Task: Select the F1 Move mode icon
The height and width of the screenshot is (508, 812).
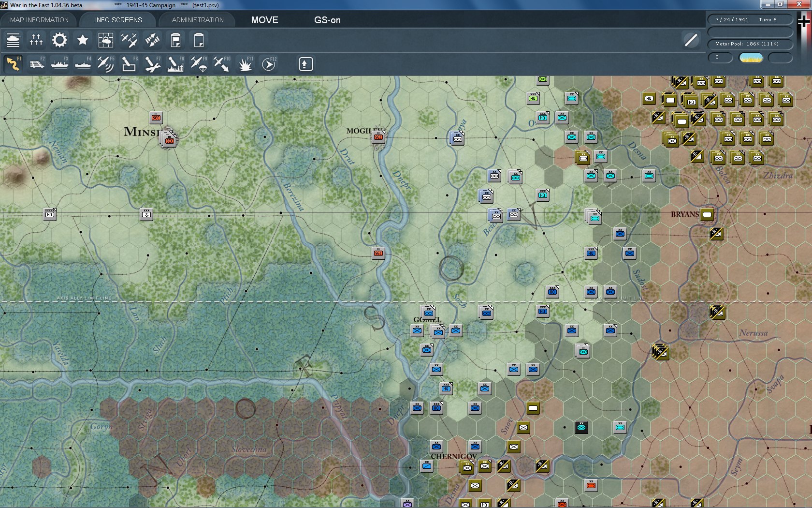Action: click(13, 64)
